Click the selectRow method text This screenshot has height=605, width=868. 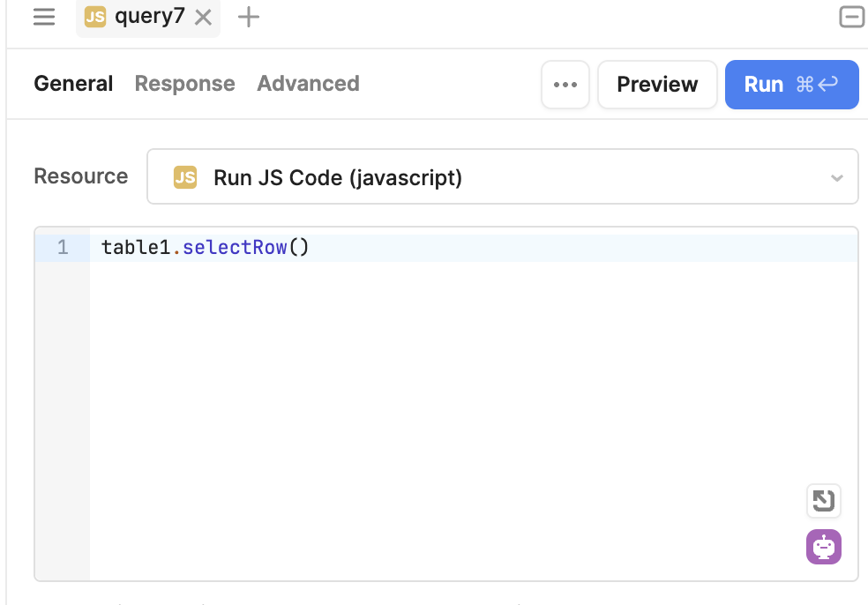point(235,248)
